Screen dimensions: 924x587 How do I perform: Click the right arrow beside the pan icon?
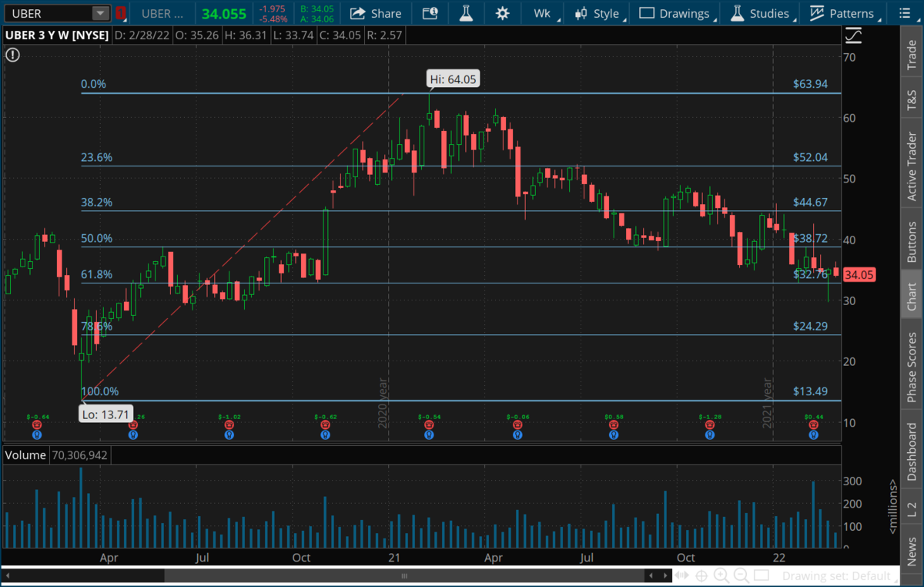click(x=665, y=575)
